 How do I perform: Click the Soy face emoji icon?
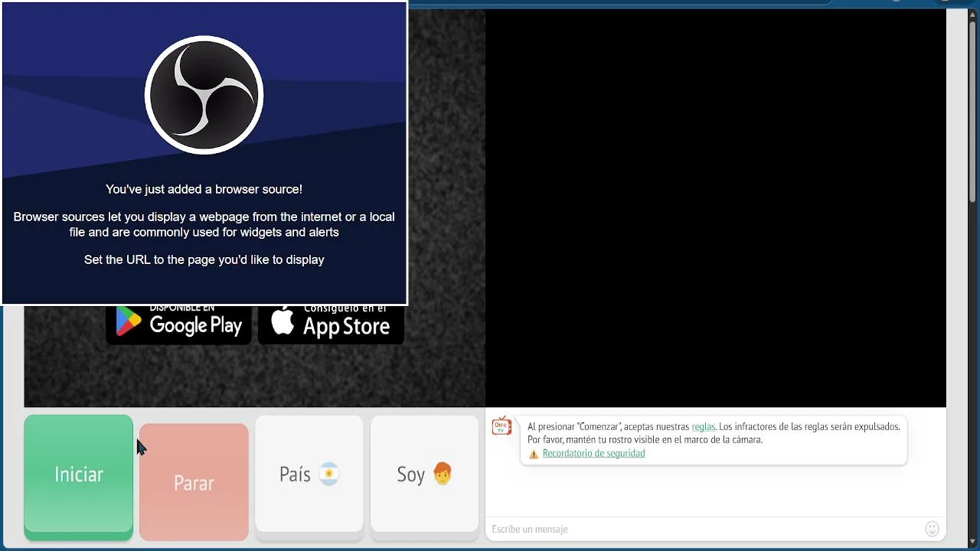(443, 474)
